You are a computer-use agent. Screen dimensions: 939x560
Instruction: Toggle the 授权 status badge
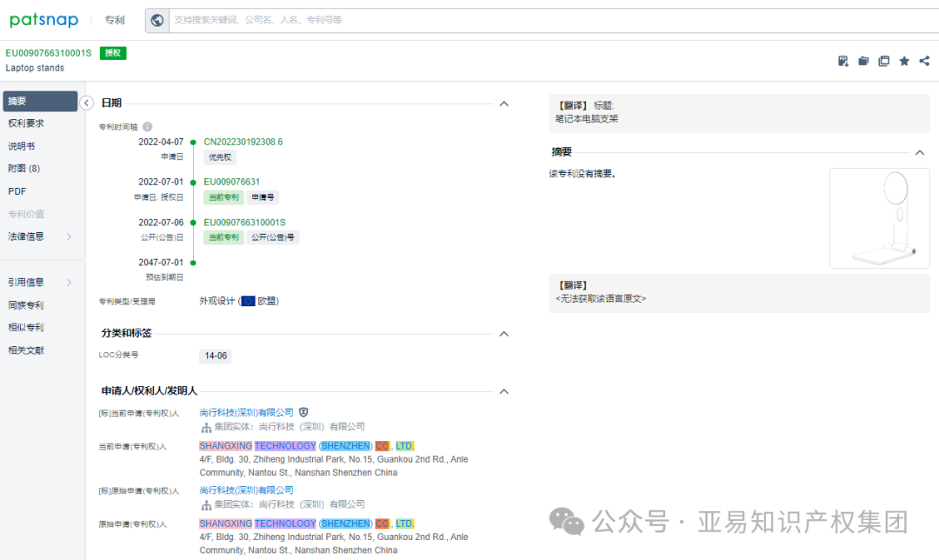(113, 53)
